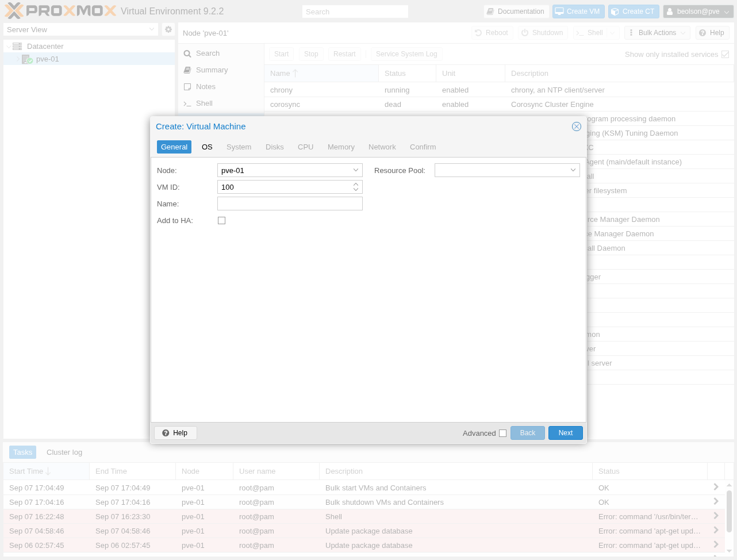Viewport: 737px width, 560px height.
Task: Toggle Show only installed services checkbox
Action: (x=725, y=55)
